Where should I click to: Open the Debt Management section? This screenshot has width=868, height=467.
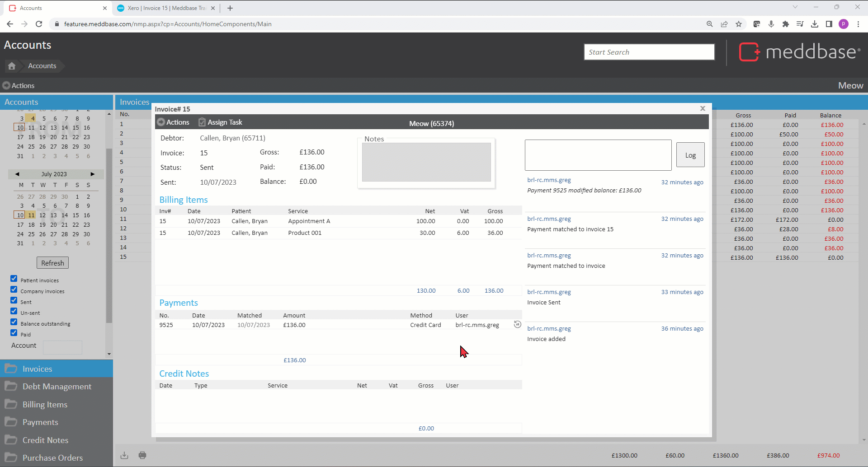(x=57, y=387)
